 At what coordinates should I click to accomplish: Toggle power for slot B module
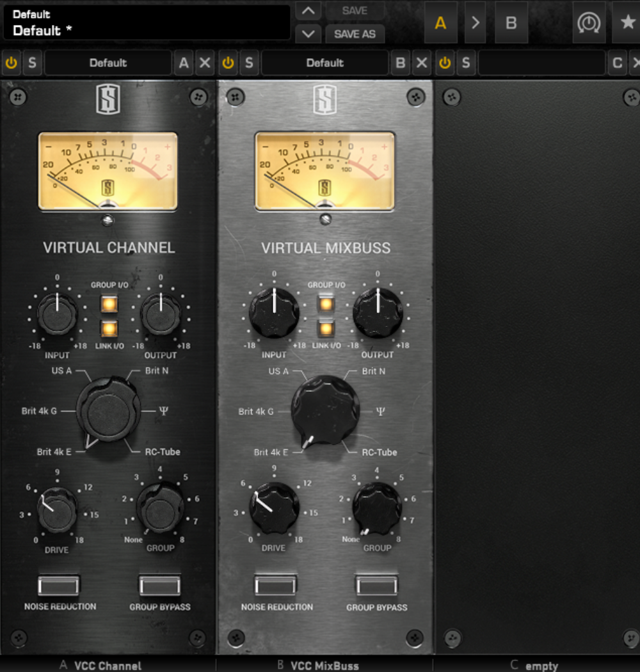(228, 63)
